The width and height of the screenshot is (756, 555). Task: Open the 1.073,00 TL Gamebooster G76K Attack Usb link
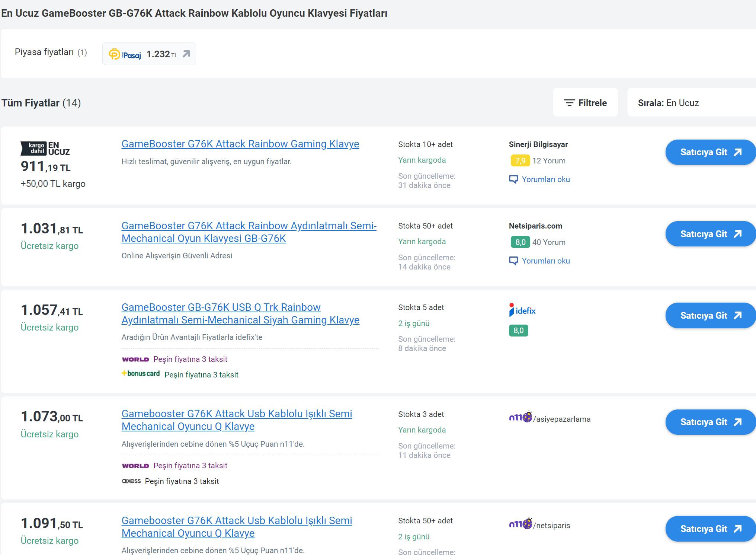(237, 420)
